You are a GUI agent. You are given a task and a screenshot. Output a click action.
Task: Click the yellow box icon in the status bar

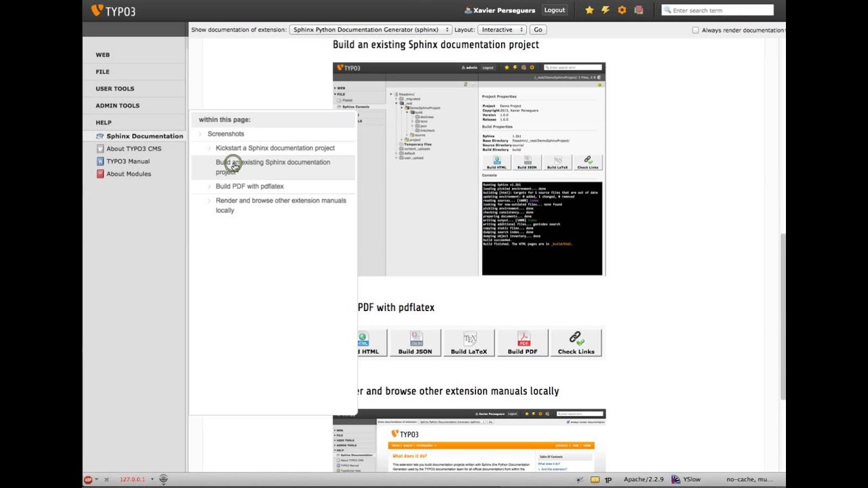tap(595, 479)
